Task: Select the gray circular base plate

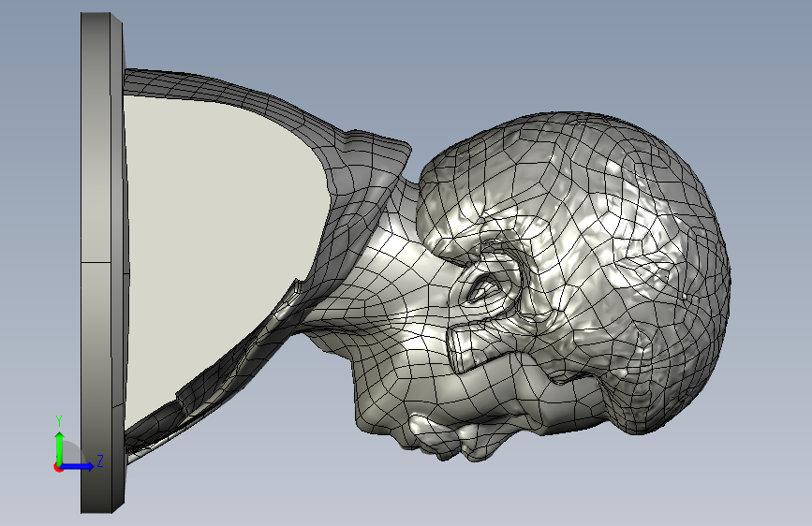Action: [x=101, y=263]
